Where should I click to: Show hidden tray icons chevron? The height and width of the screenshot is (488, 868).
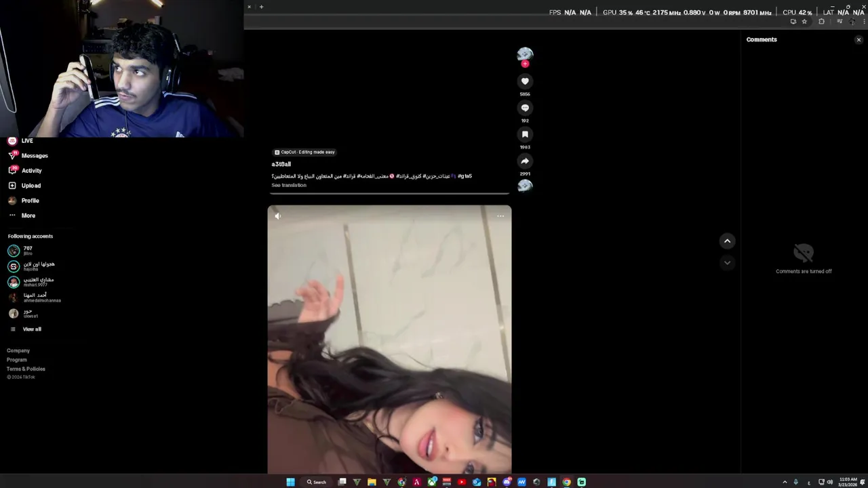point(785,482)
